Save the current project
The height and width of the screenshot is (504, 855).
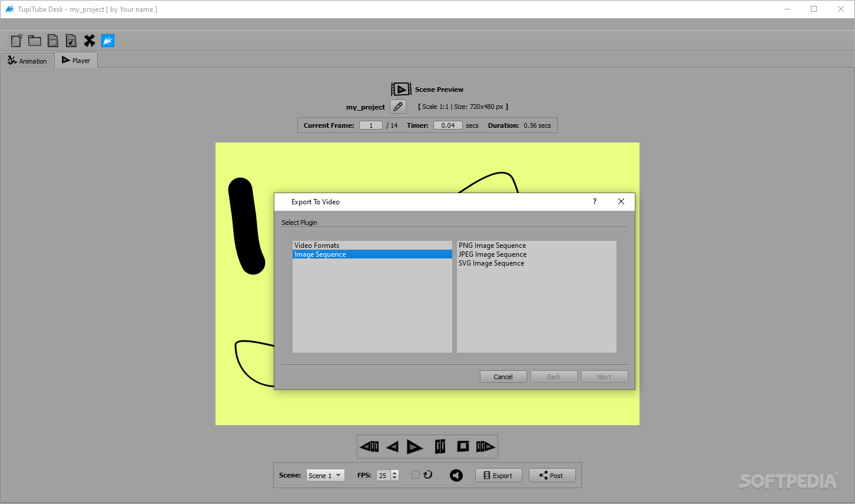click(x=52, y=40)
